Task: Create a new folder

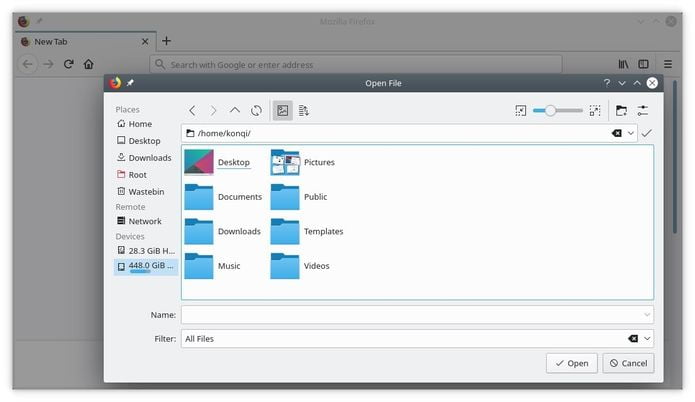Action: (621, 110)
